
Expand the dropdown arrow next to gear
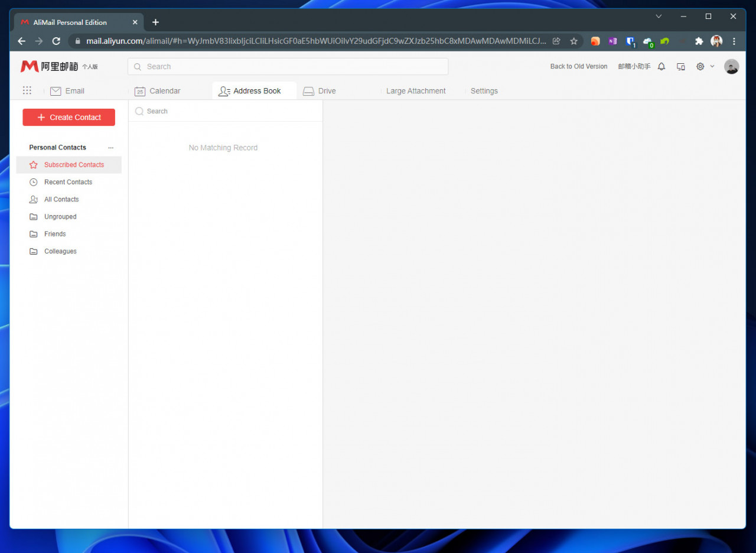click(712, 67)
